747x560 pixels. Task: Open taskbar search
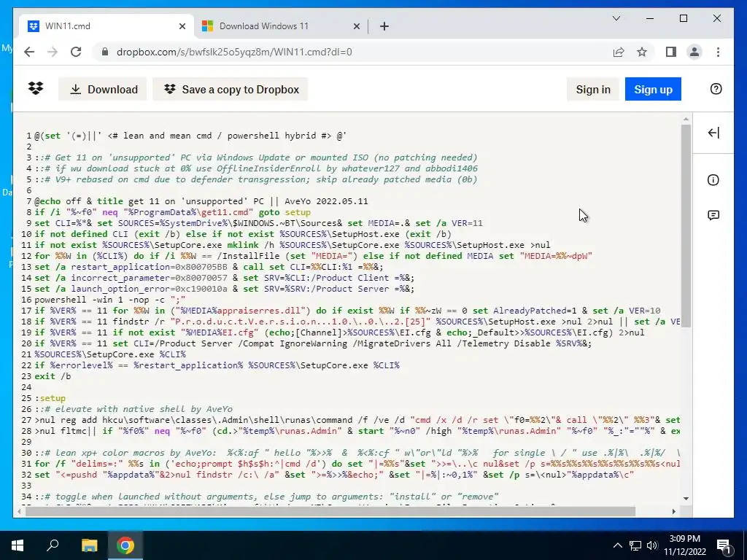click(53, 545)
